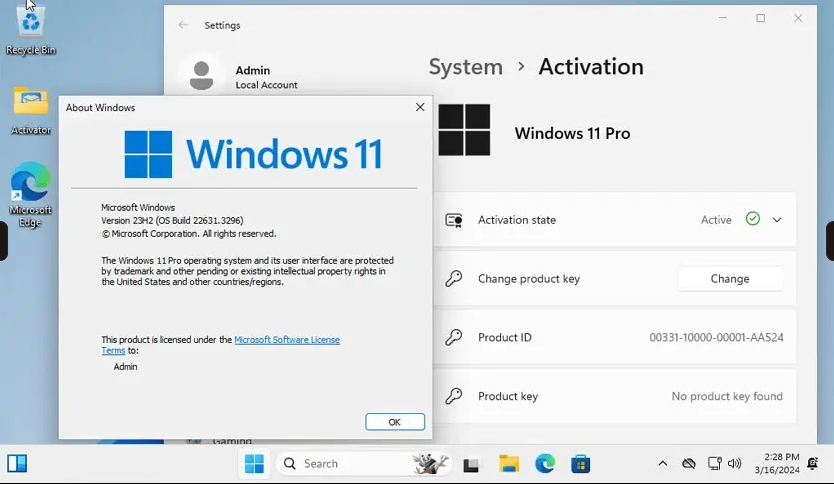Click the key icon beside Product ID

click(x=454, y=337)
